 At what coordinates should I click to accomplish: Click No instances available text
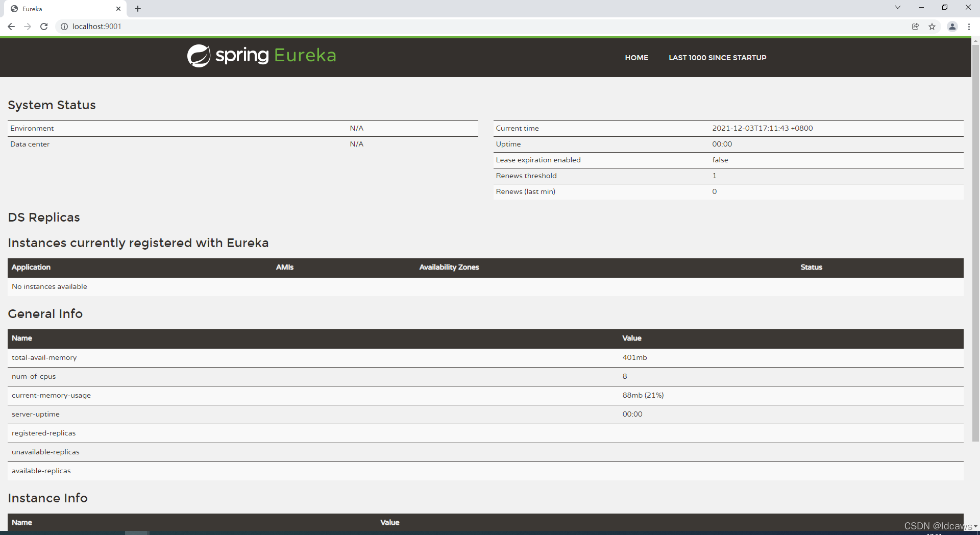(x=50, y=287)
